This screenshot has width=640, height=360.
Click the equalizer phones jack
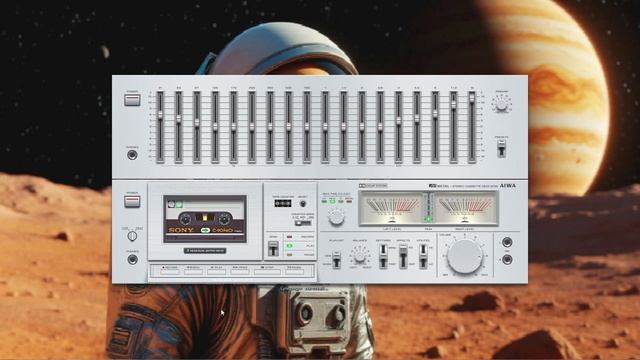tap(132, 155)
